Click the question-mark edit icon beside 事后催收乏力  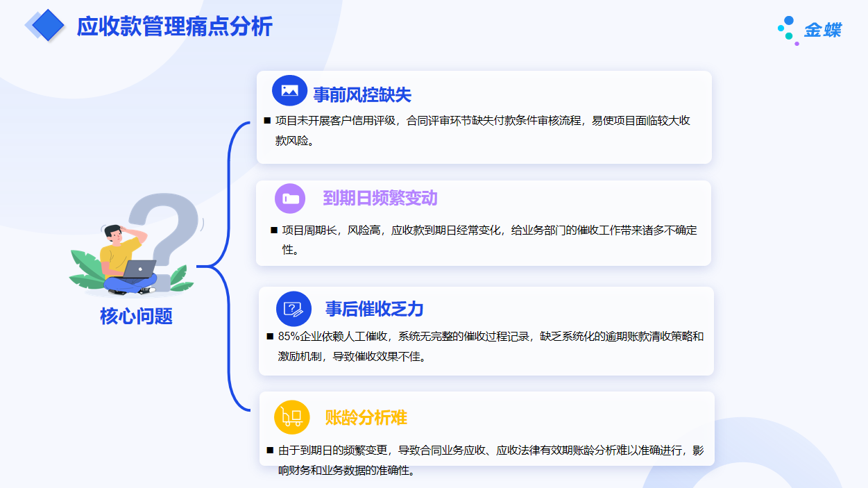pyautogui.click(x=293, y=308)
